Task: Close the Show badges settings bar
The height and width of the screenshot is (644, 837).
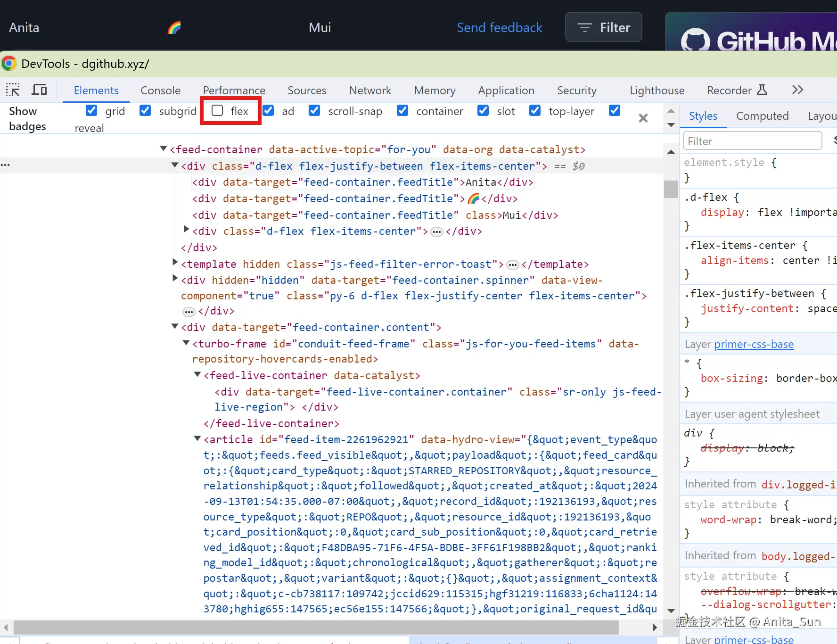Action: [643, 118]
